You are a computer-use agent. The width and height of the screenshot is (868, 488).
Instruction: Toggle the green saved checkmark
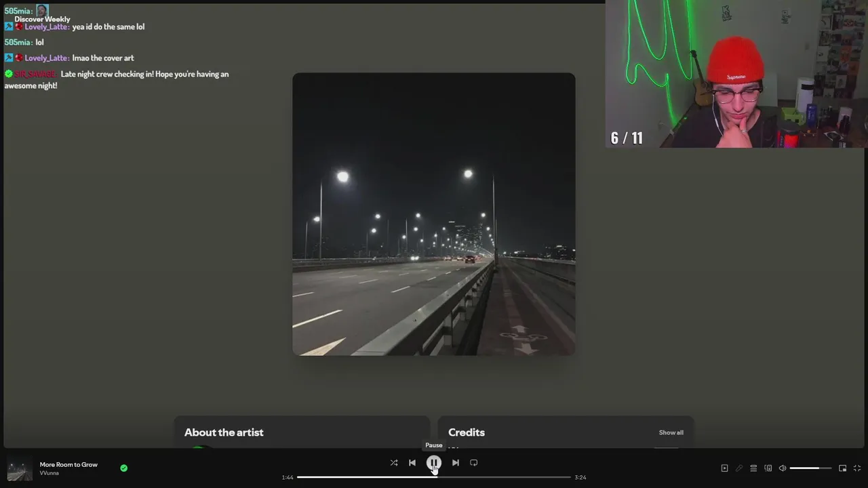coord(123,468)
